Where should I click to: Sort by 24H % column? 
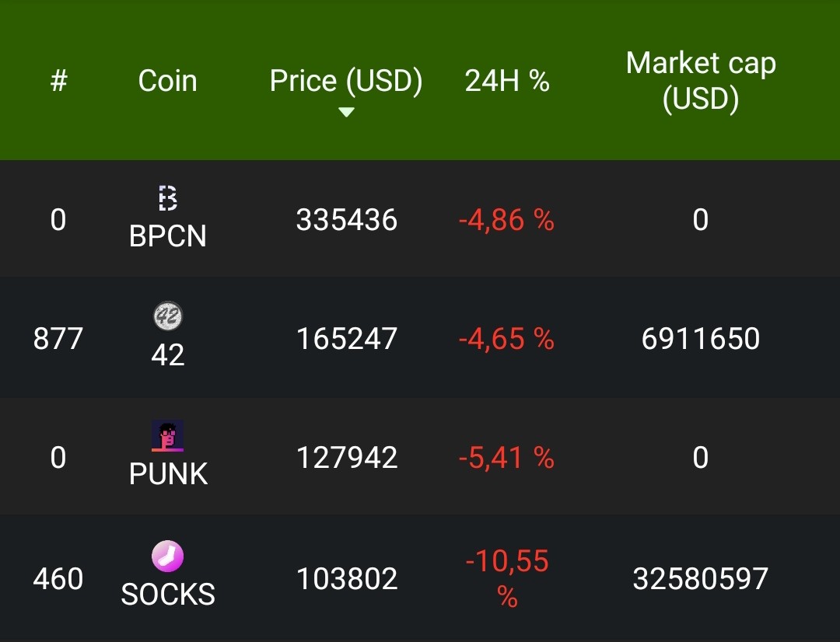(x=507, y=81)
